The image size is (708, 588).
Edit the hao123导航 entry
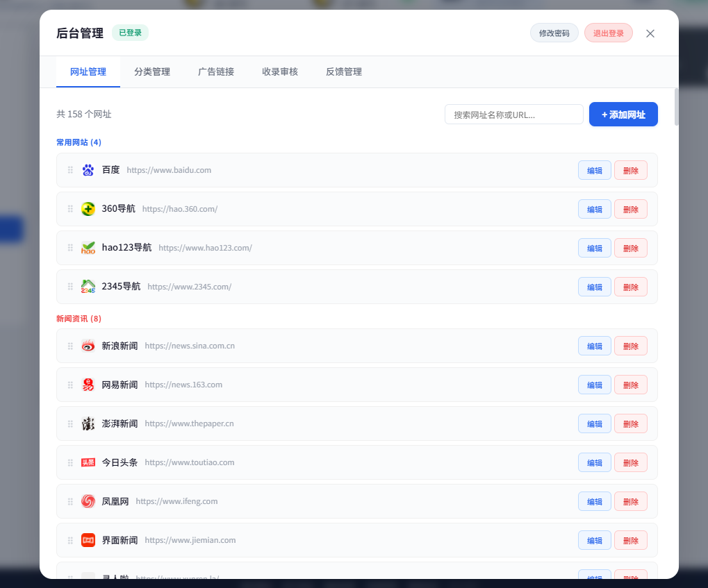(595, 248)
